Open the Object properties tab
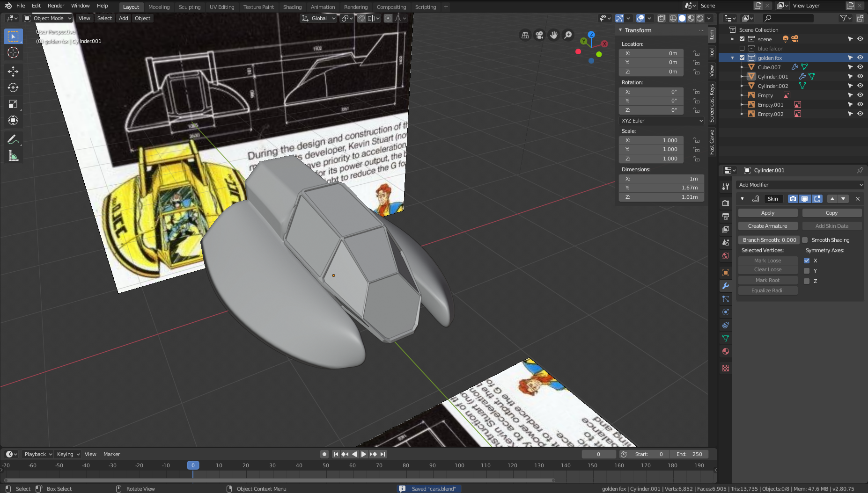 click(726, 273)
